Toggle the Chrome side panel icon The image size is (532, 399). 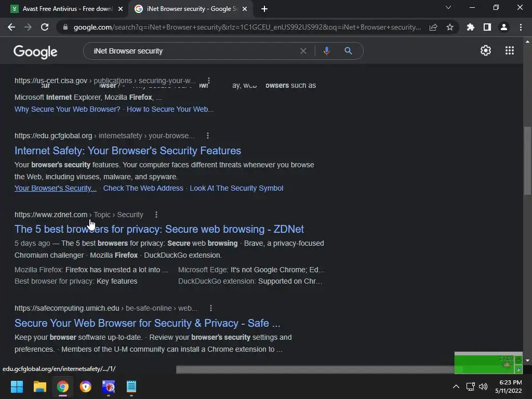(x=487, y=27)
